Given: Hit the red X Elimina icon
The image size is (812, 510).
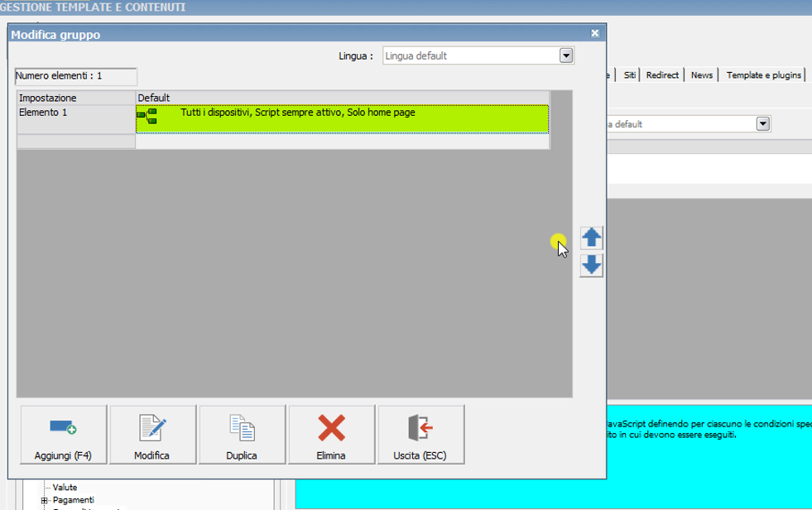Looking at the screenshot, I should [x=331, y=427].
